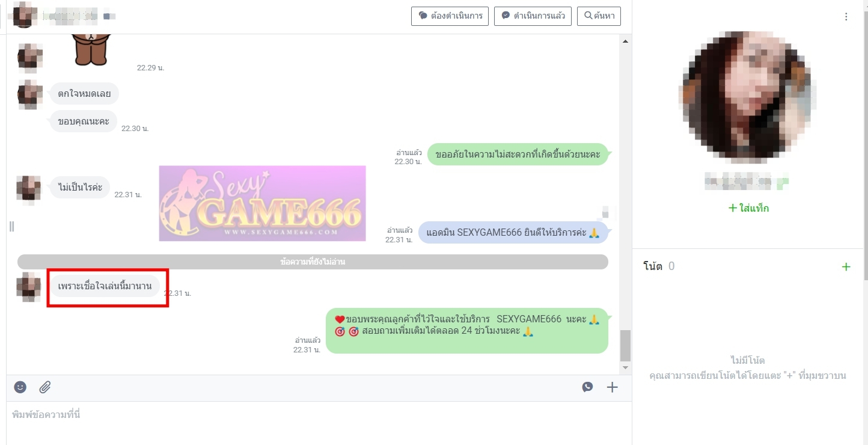Click the paperclip attach file icon
Screen dimensions: 868x445
[x=45, y=387]
